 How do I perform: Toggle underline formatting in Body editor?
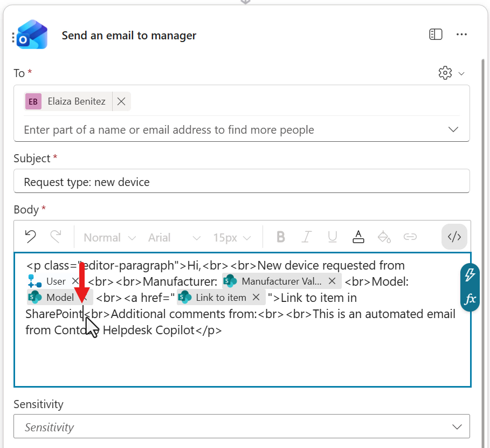333,237
